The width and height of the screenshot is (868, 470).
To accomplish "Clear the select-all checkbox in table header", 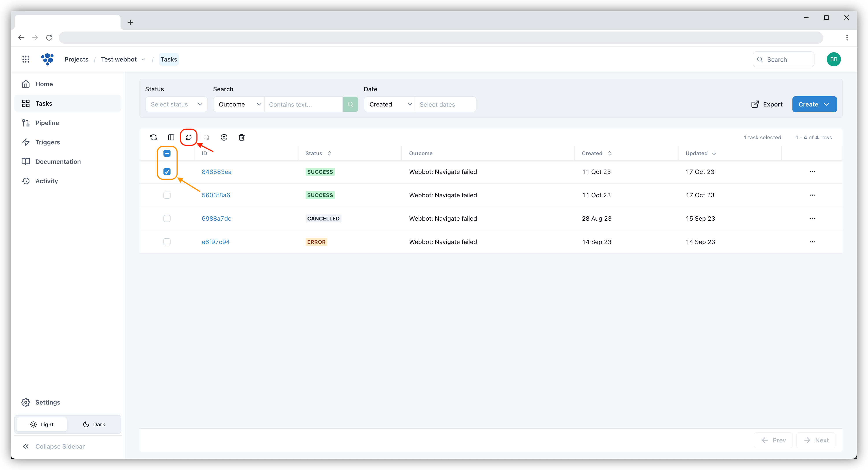I will coord(167,153).
